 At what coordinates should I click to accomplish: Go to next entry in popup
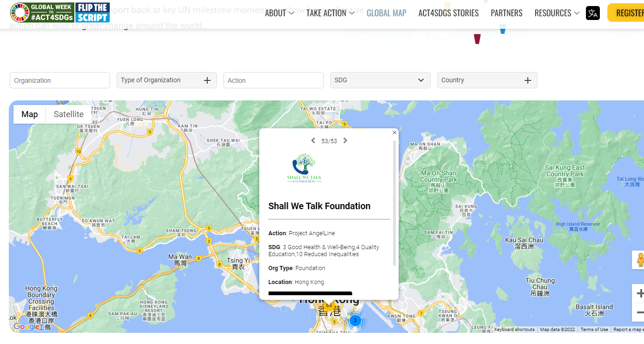(x=345, y=141)
